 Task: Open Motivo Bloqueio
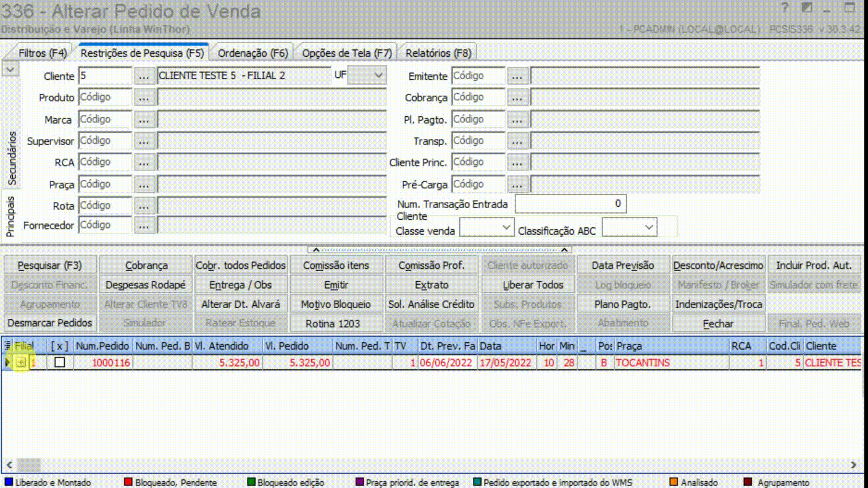(x=336, y=304)
